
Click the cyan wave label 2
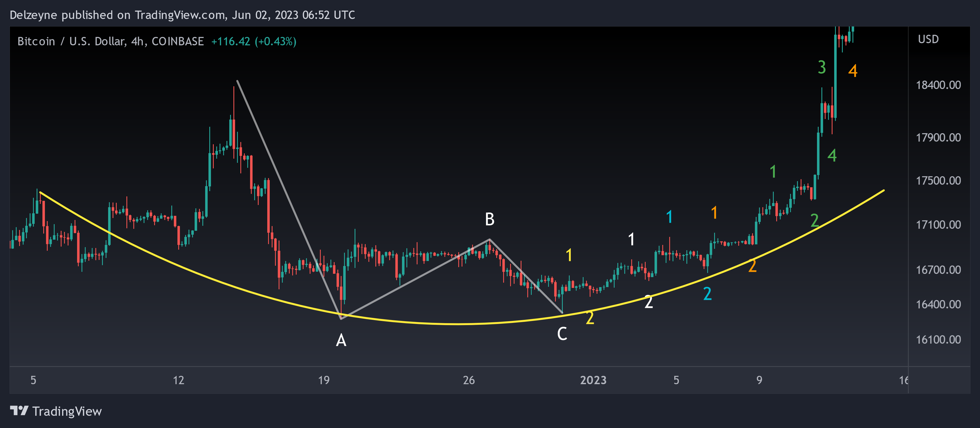click(x=707, y=293)
